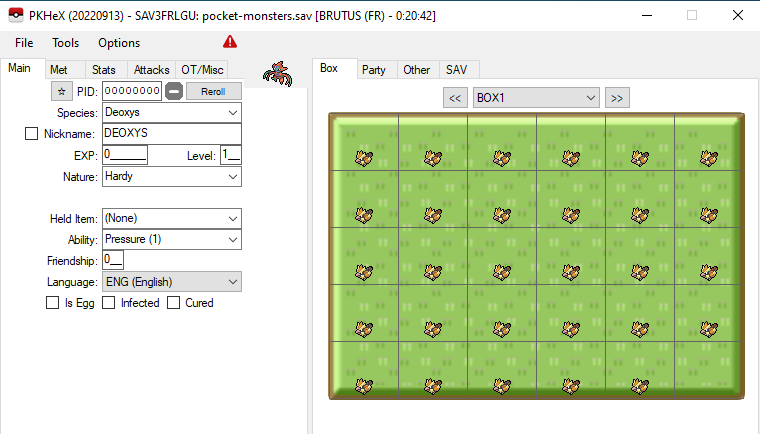Click the Reroll PID button
The width and height of the screenshot is (760, 434).
pos(213,91)
